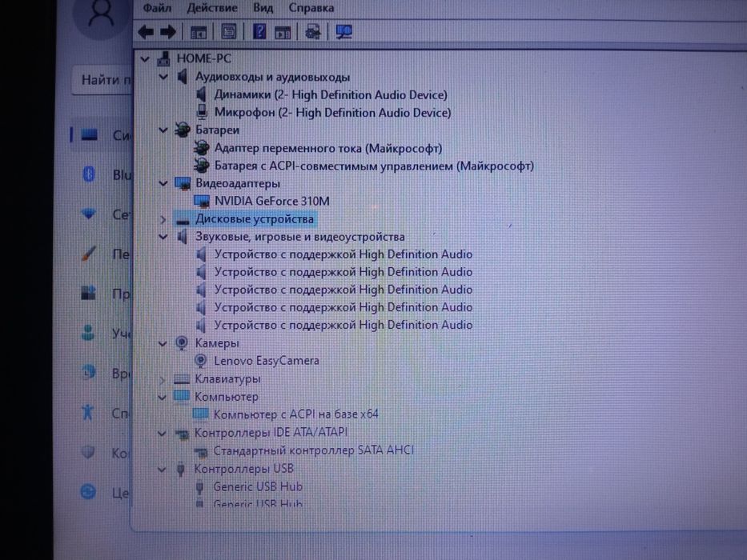Open the Файл menu
The height and width of the screenshot is (560, 747).
(157, 8)
